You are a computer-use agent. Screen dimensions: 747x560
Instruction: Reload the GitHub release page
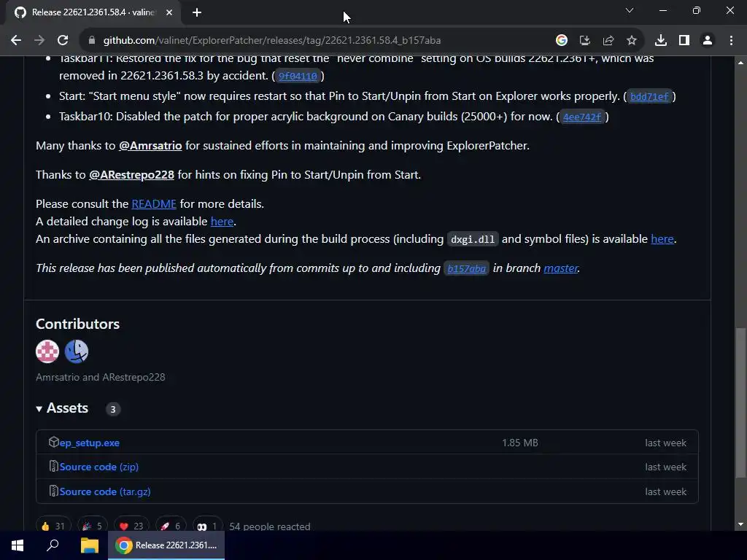click(x=63, y=41)
